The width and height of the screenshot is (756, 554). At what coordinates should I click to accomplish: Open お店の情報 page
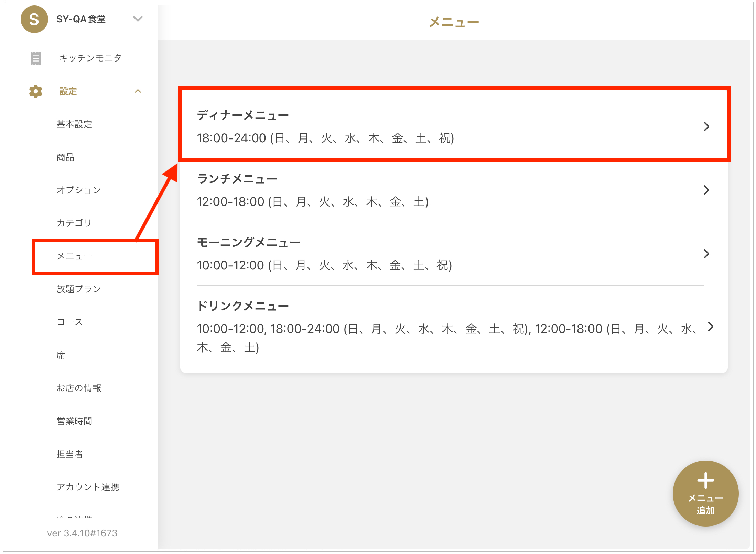click(79, 388)
